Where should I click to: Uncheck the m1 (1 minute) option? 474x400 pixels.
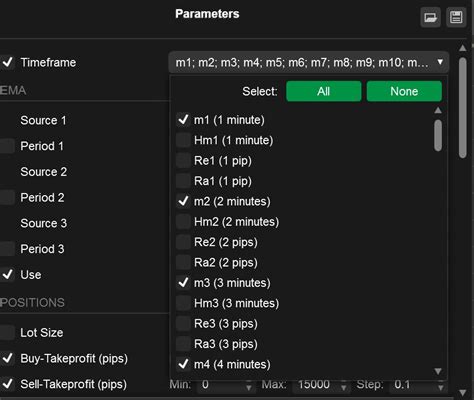[x=183, y=120]
